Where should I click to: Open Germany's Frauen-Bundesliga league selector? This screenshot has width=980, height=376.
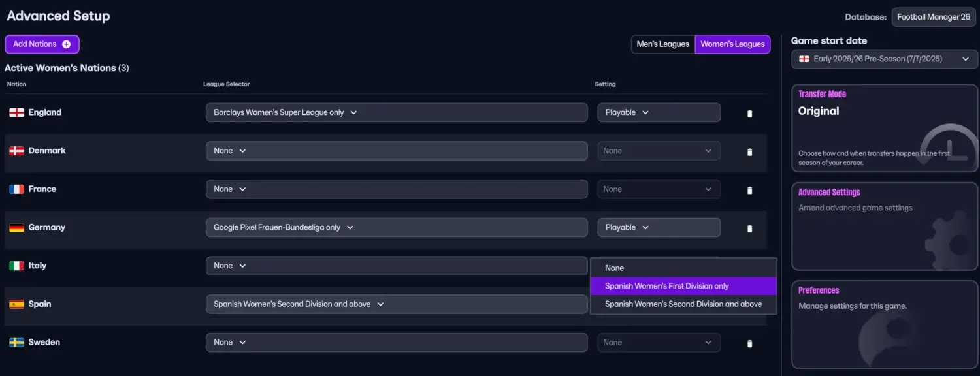coord(397,227)
